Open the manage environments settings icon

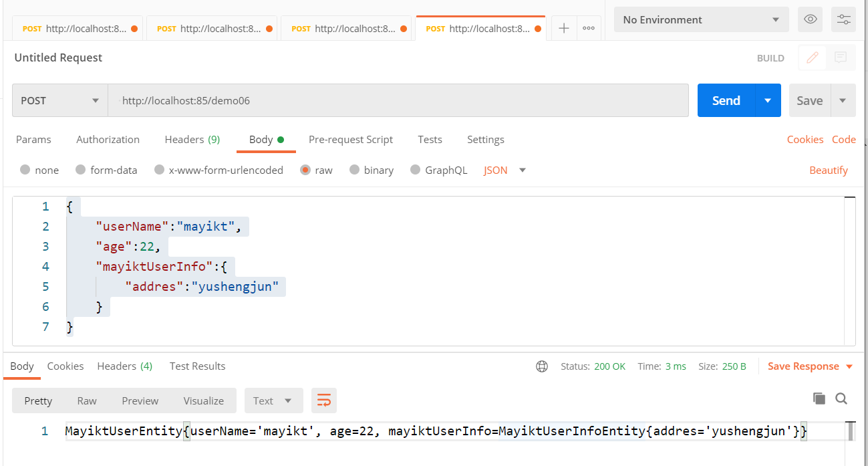[x=843, y=19]
